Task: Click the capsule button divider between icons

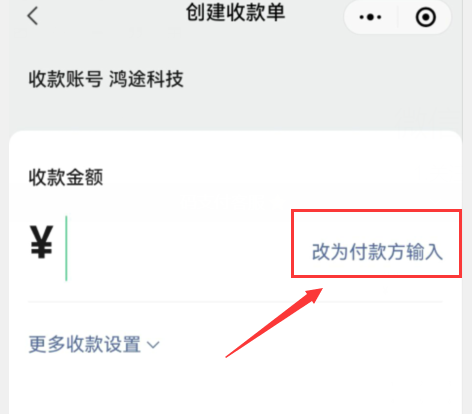Action: click(x=398, y=17)
